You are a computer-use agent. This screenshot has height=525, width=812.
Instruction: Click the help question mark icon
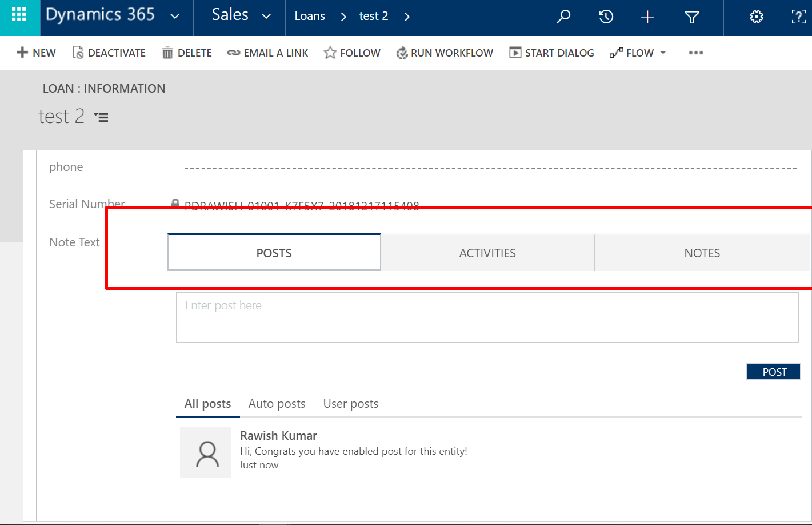[798, 17]
